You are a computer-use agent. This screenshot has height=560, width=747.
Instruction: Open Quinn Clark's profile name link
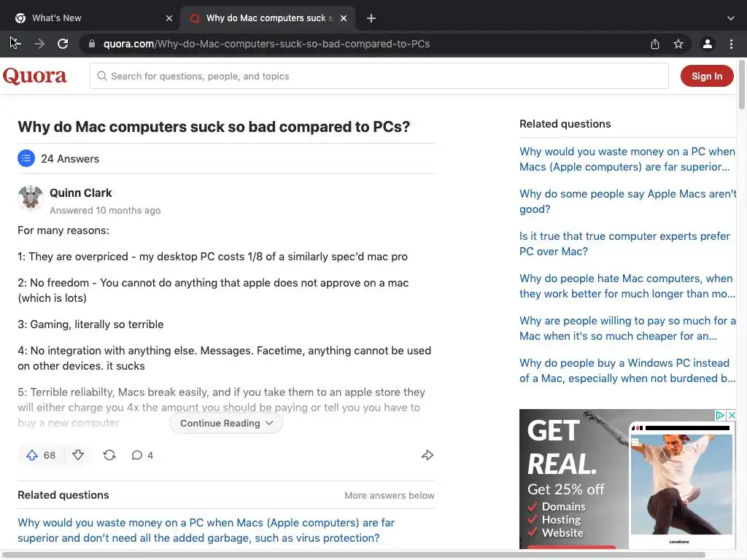coord(80,192)
